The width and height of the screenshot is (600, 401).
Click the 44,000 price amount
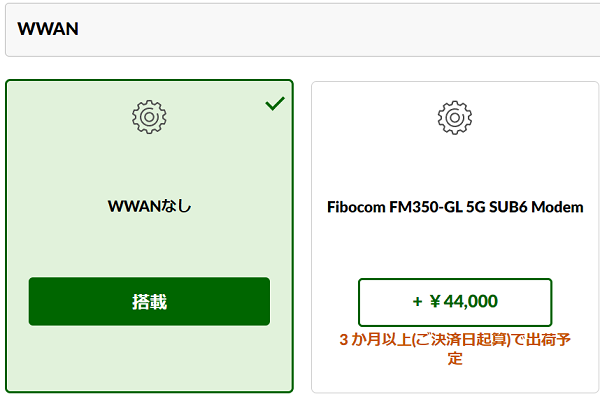coord(471,302)
